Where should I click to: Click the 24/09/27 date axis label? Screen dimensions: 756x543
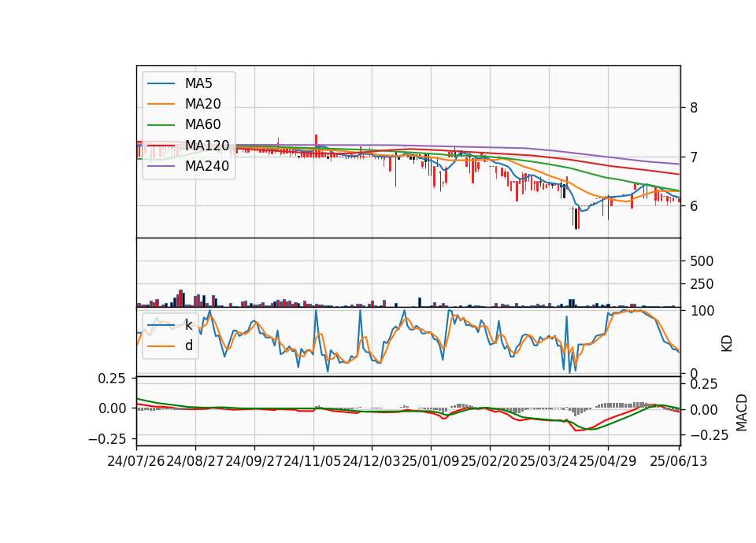click(254, 461)
